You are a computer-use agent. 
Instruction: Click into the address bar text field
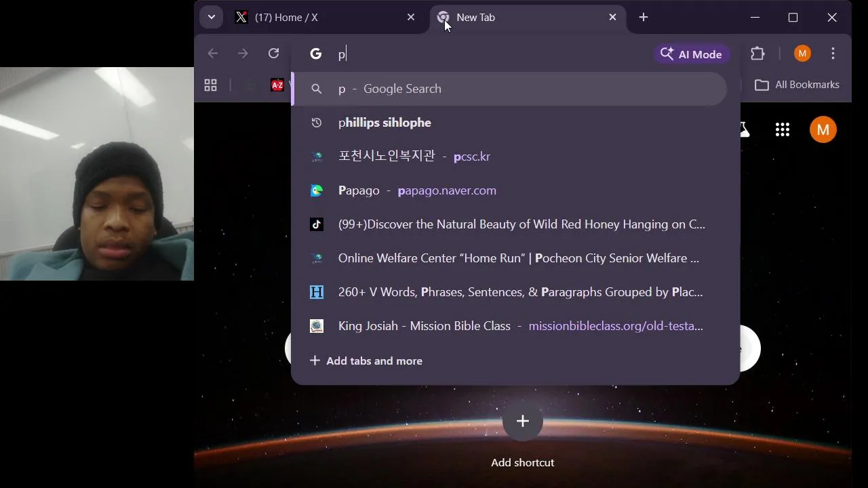coord(492,54)
